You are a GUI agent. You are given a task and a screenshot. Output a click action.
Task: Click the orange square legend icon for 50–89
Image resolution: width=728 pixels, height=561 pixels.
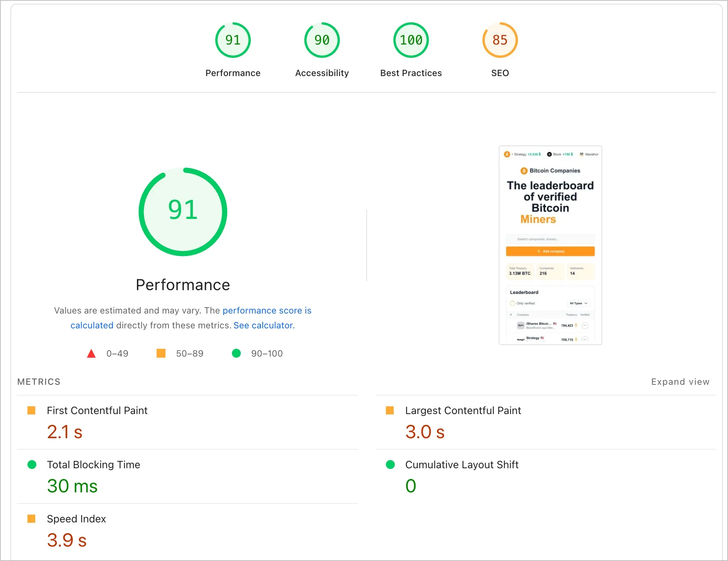point(161,353)
